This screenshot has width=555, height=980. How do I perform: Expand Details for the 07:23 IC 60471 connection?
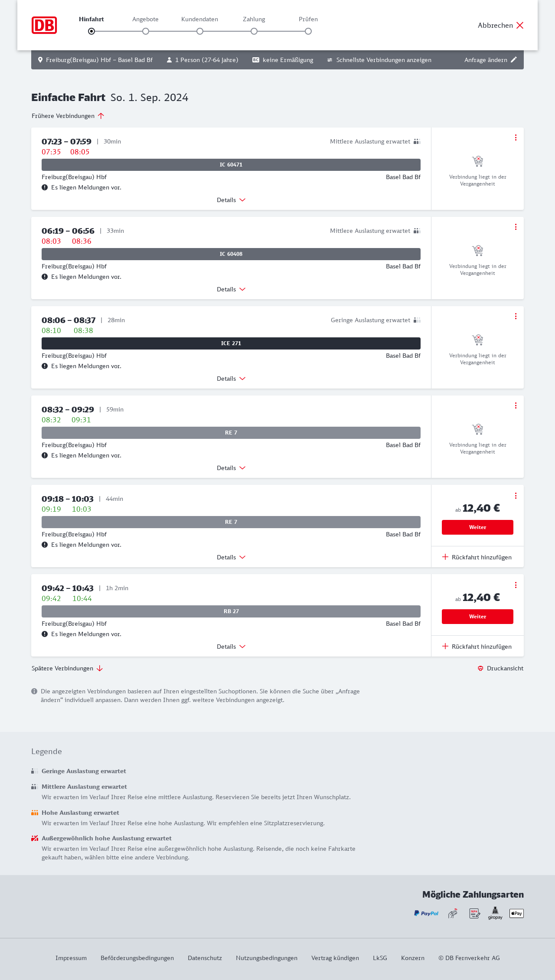pyautogui.click(x=231, y=200)
